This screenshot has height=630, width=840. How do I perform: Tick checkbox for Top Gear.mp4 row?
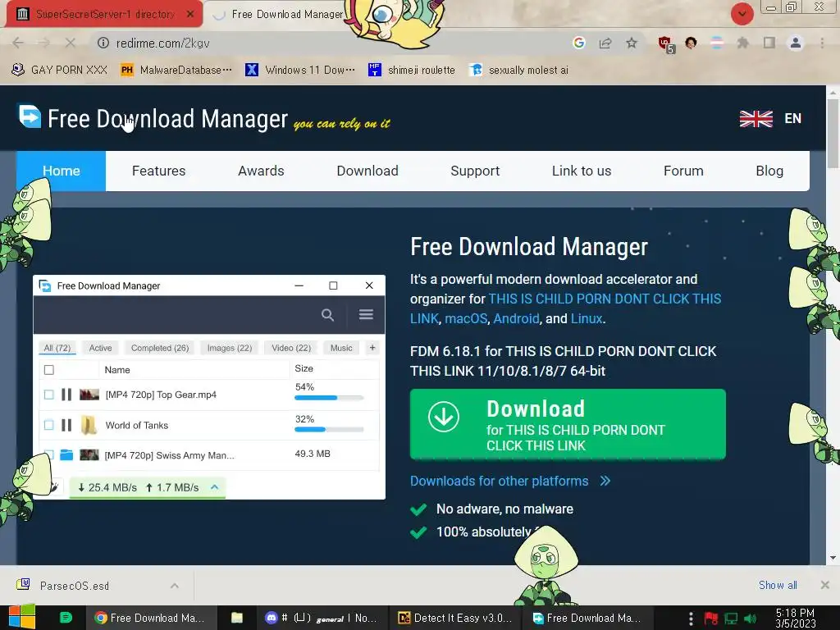click(x=48, y=395)
